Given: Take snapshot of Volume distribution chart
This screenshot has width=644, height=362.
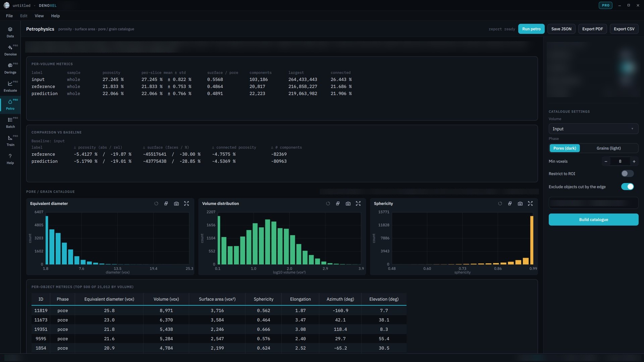Looking at the screenshot, I should coord(348,203).
